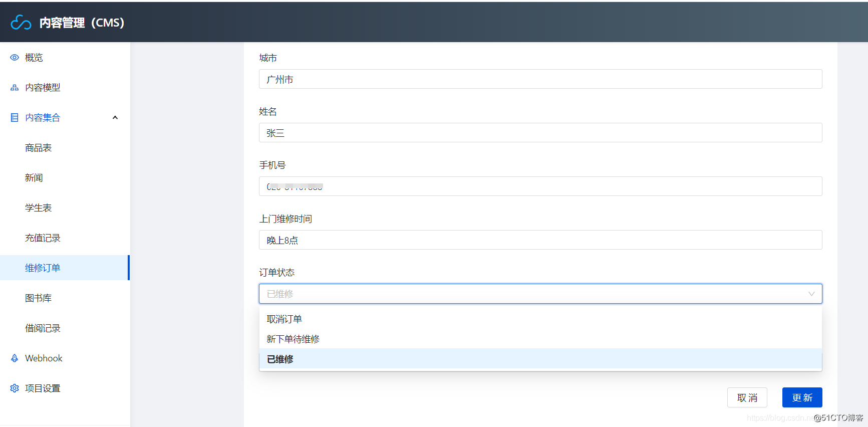Viewport: 868px width, 427px height.
Task: Click the 城市 input showing 广州市
Action: tap(540, 79)
